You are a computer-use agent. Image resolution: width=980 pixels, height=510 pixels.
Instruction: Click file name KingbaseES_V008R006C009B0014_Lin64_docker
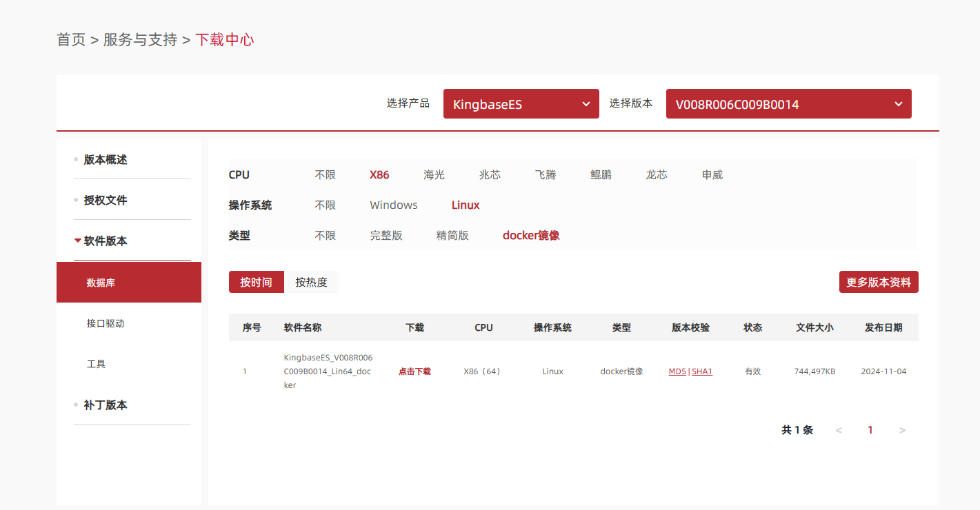coord(328,371)
